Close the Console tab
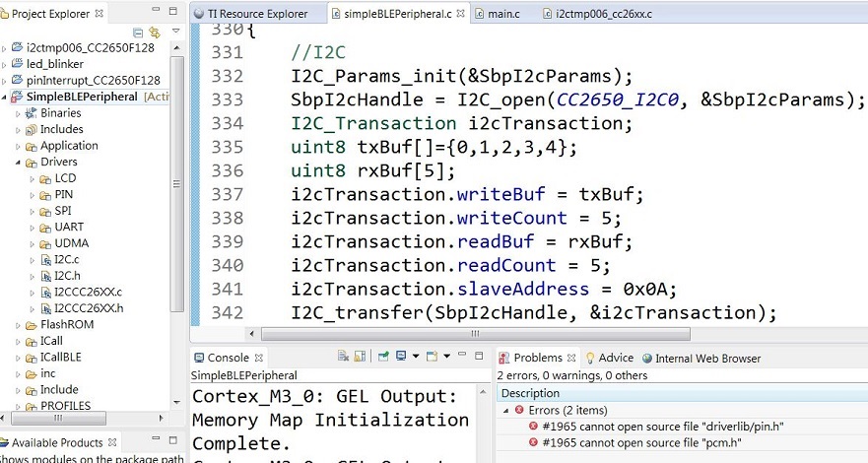Image resolution: width=868 pixels, height=463 pixels. point(258,358)
